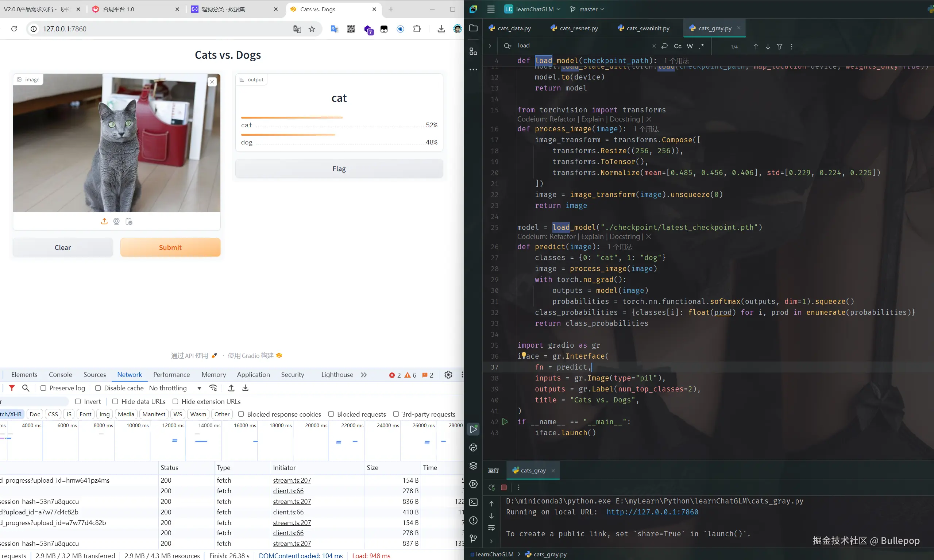Click the upload icon below cat image
The height and width of the screenshot is (560, 934).
[x=104, y=221]
